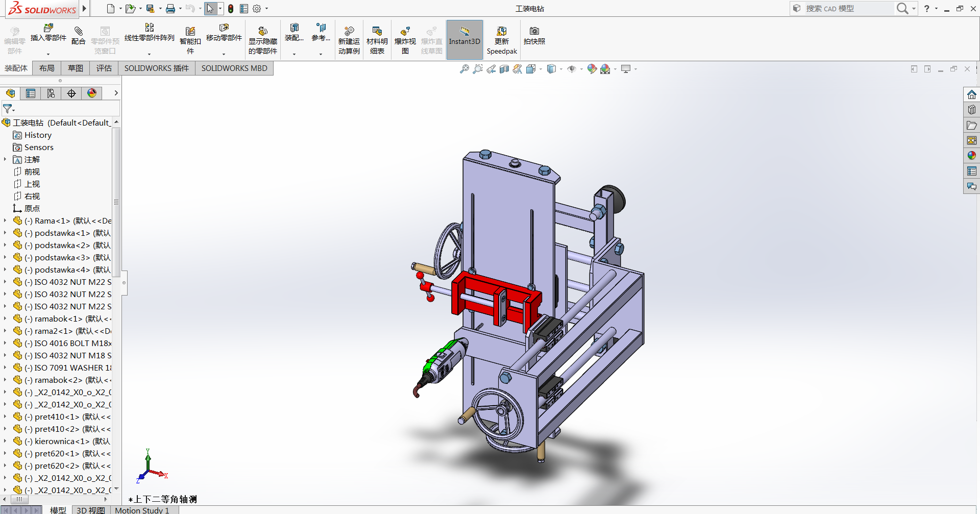Switch to the Motion Study 1 tab

coord(142,510)
